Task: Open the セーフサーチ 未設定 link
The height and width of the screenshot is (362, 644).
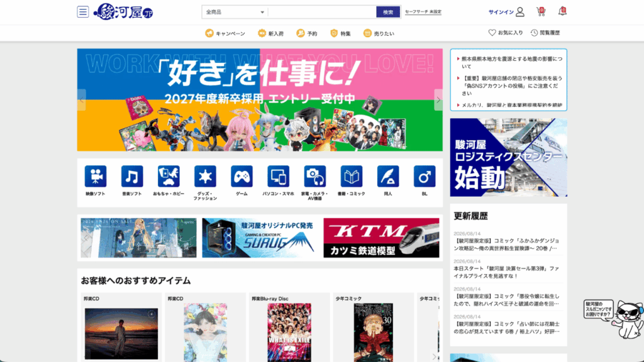Action: [x=423, y=12]
